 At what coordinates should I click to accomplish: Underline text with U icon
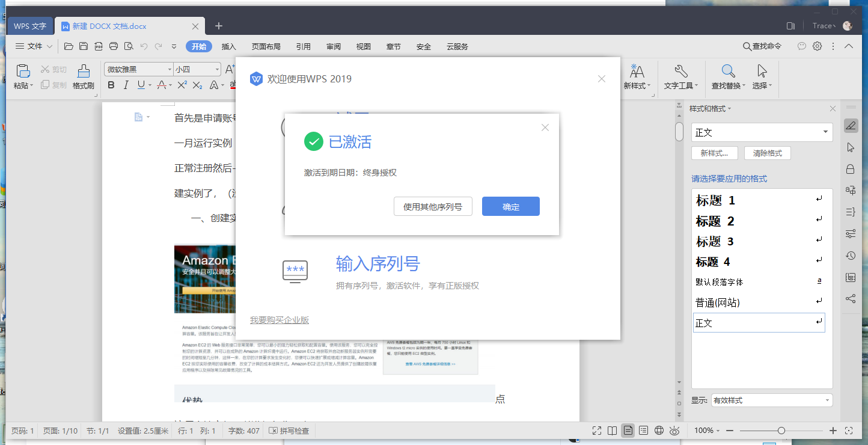point(141,85)
